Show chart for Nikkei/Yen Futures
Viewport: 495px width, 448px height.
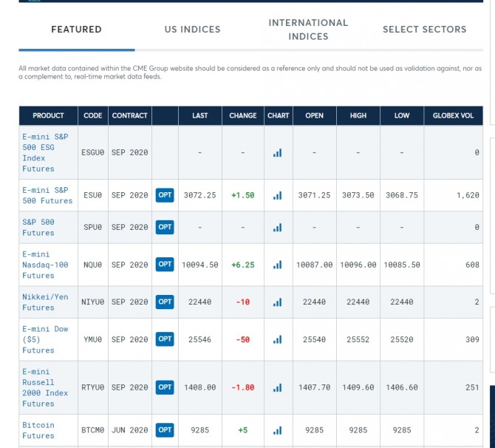278,302
